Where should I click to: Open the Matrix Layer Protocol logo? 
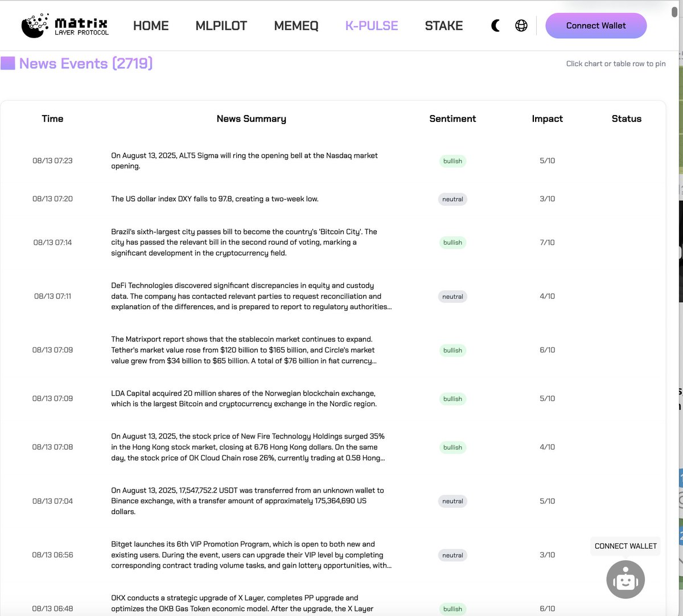(x=64, y=25)
